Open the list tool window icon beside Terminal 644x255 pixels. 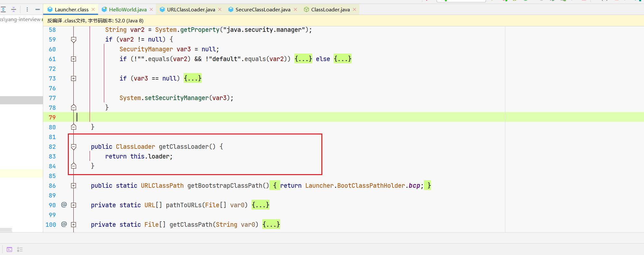[x=20, y=249]
